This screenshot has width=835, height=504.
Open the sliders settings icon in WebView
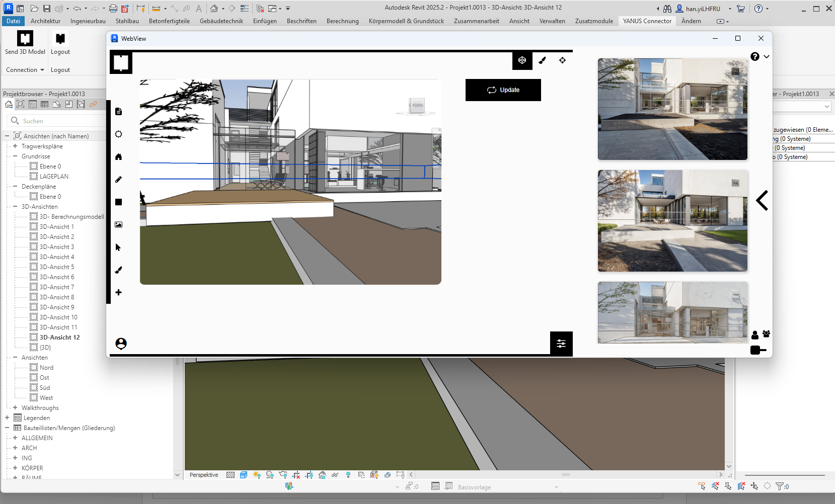coord(561,344)
